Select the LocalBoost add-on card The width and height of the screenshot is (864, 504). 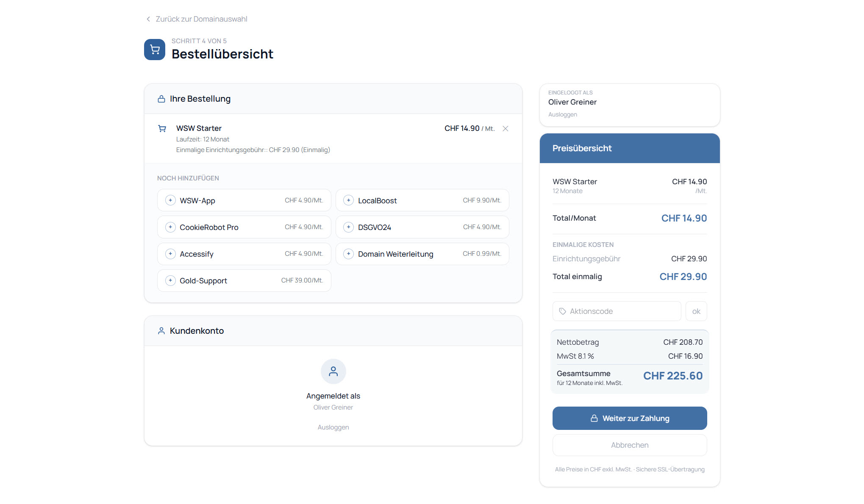(422, 200)
